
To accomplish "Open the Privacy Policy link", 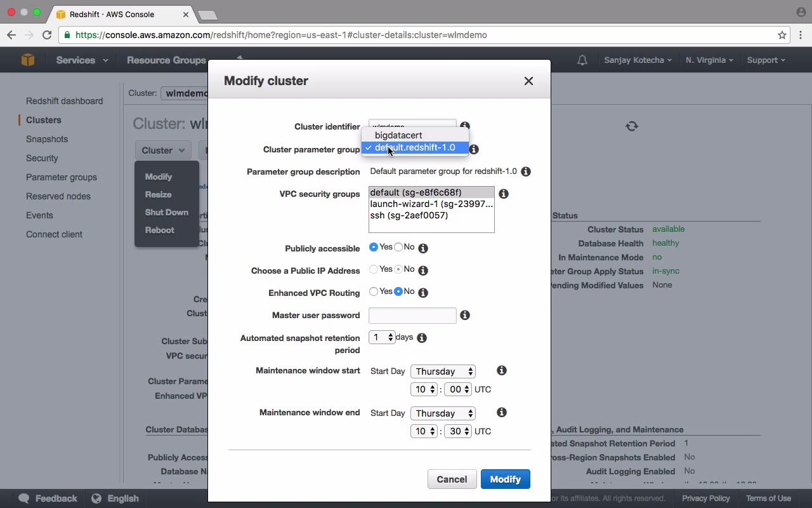I will tap(706, 498).
